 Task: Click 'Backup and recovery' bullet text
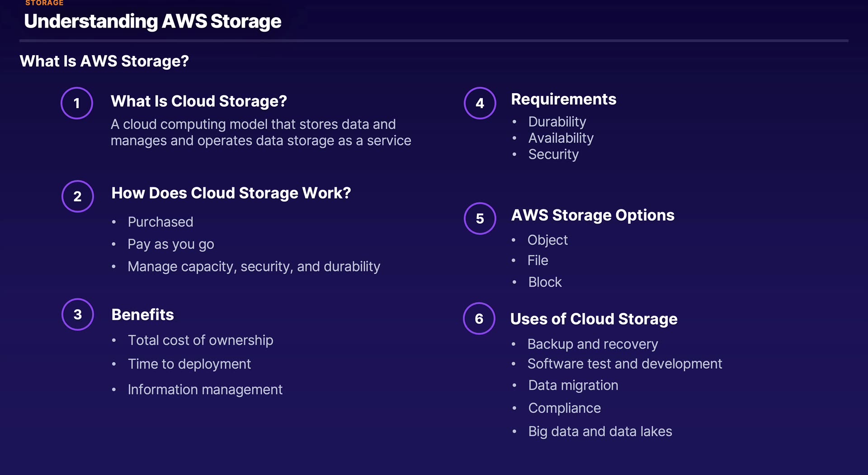point(592,344)
